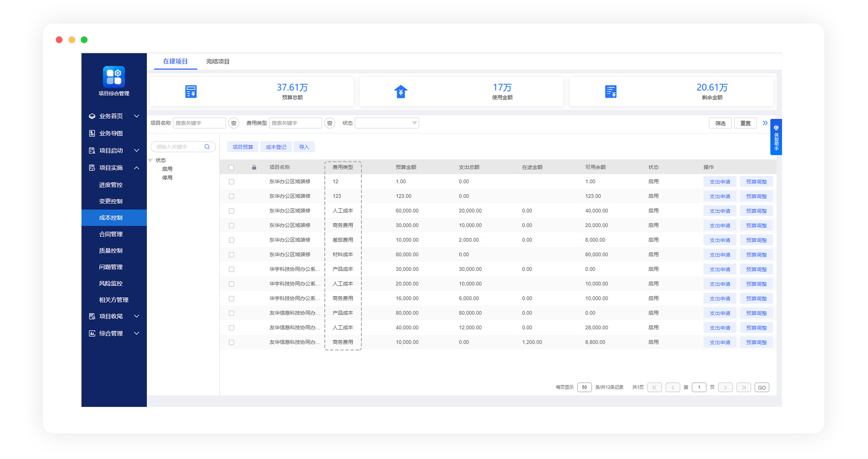Screen dimensions: 868x459
Task: Click the search magnifier icon in tree panel
Action: pyautogui.click(x=207, y=147)
